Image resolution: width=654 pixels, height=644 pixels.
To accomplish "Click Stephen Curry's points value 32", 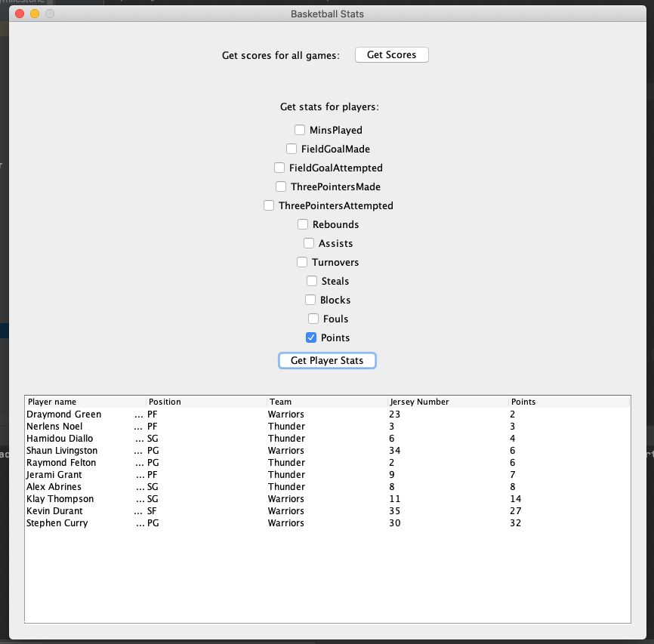I will point(516,523).
